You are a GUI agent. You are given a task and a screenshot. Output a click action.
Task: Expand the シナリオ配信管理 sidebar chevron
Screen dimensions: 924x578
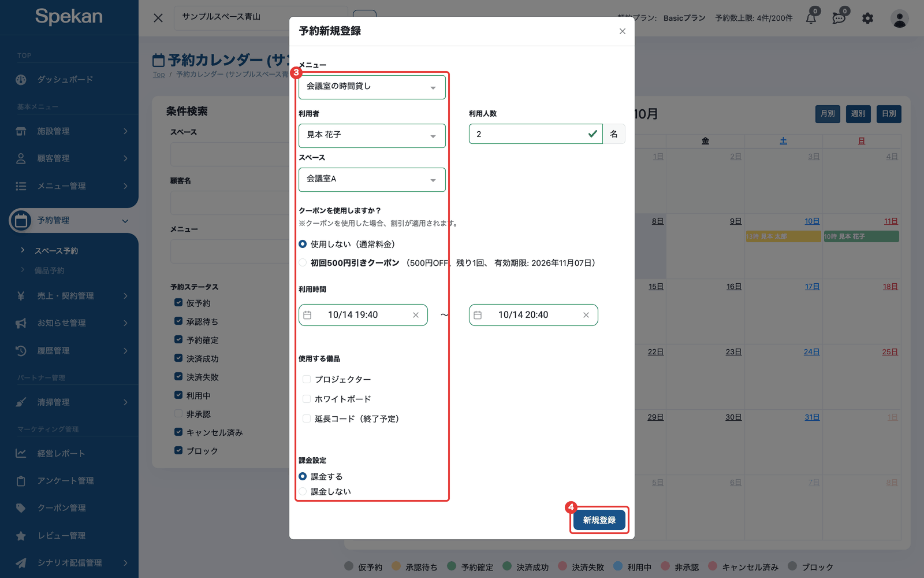click(x=125, y=563)
